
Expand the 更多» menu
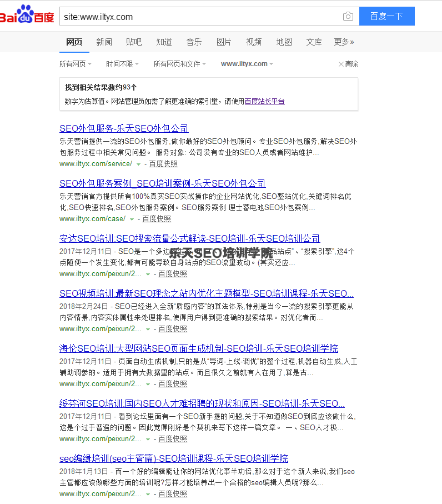click(x=344, y=42)
